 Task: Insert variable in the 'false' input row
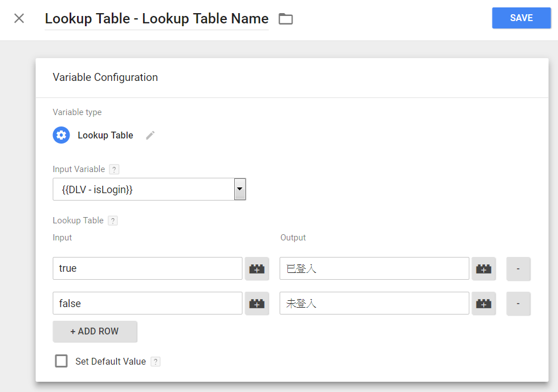[x=257, y=304]
